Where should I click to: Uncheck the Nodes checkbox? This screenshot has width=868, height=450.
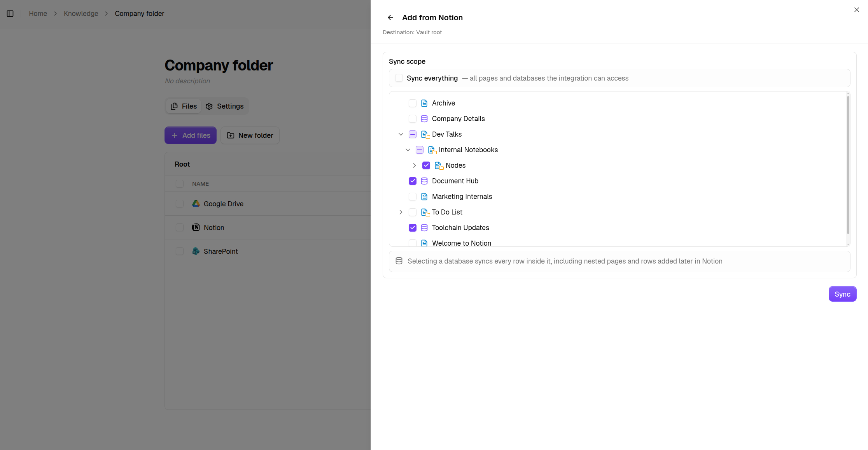426,165
